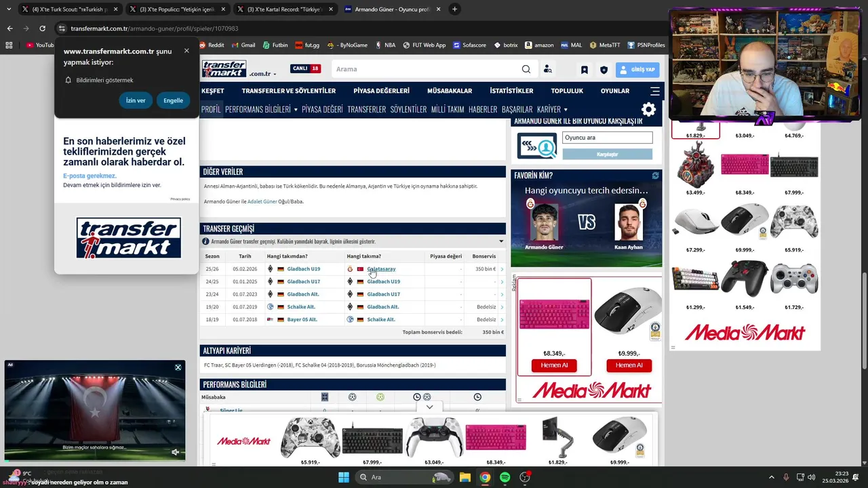
Task: Click the search magnifier icon in Arama box
Action: [x=526, y=69]
